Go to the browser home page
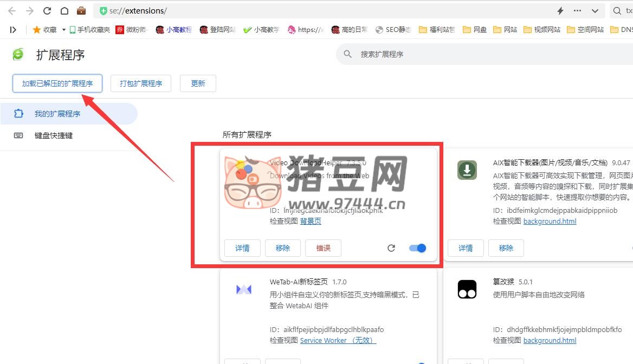Image resolution: width=633 pixels, height=364 pixels. tap(64, 11)
